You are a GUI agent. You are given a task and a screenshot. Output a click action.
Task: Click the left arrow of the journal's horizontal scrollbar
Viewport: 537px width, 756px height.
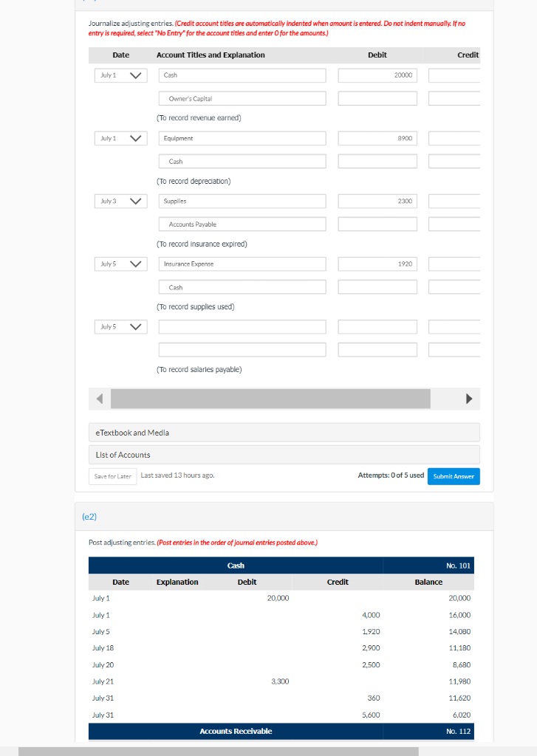(x=100, y=399)
